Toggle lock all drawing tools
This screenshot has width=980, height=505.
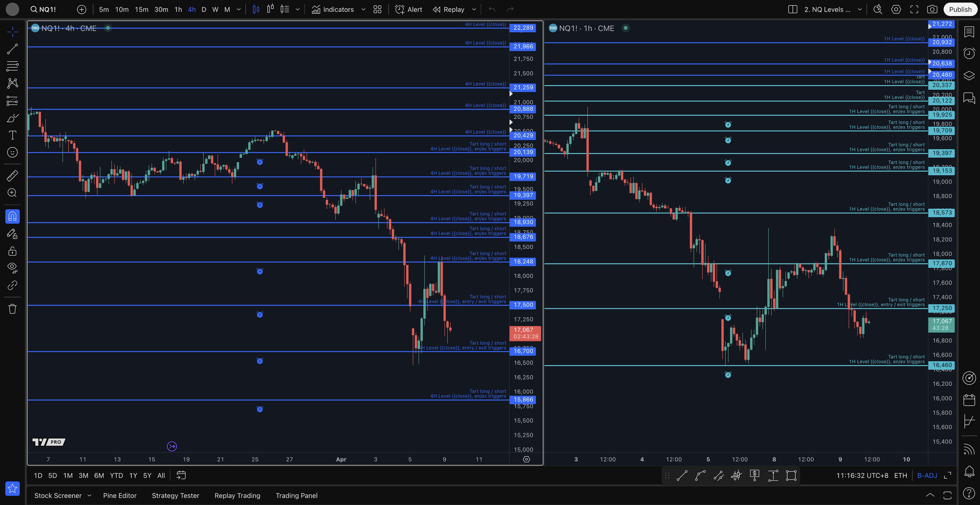12,251
